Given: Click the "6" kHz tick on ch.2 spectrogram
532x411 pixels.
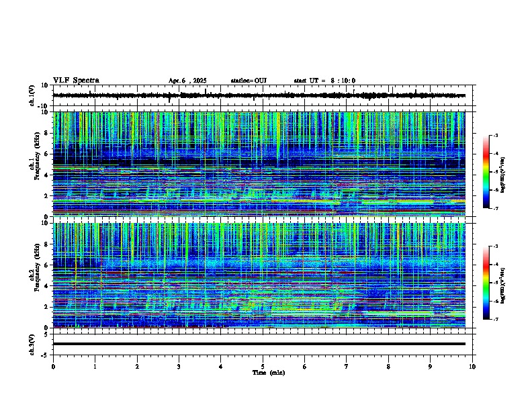Looking at the screenshot, I should pos(47,265).
